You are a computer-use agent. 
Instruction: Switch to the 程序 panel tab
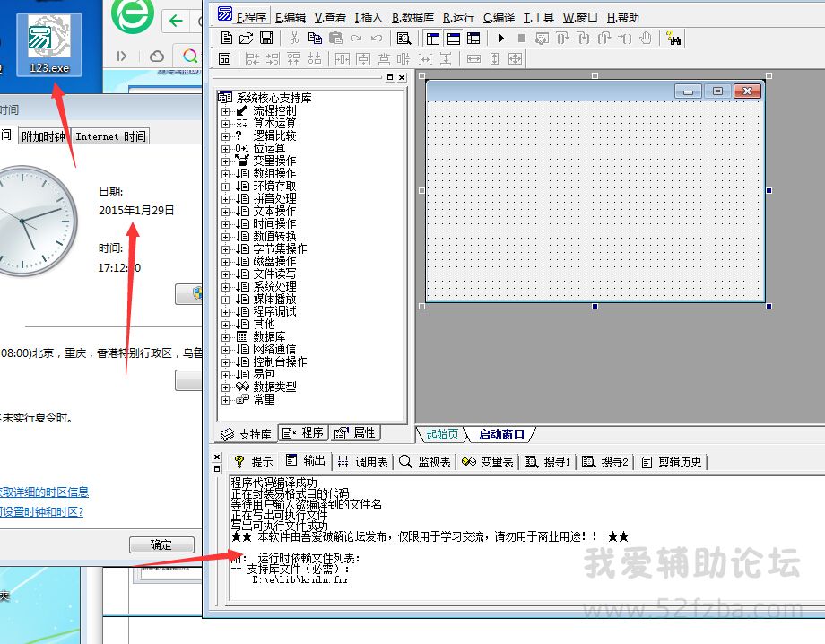(303, 432)
